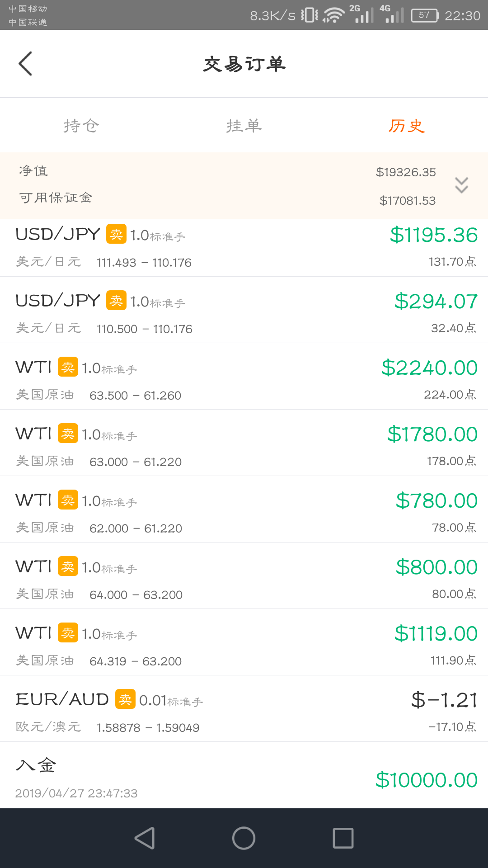The width and height of the screenshot is (488, 868).
Task: Tap the 净值 net value amount
Action: (406, 172)
